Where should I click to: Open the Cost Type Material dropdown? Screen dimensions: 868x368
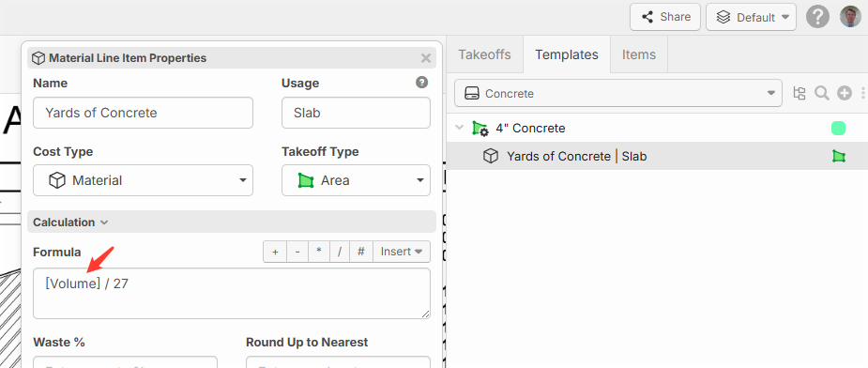(143, 180)
